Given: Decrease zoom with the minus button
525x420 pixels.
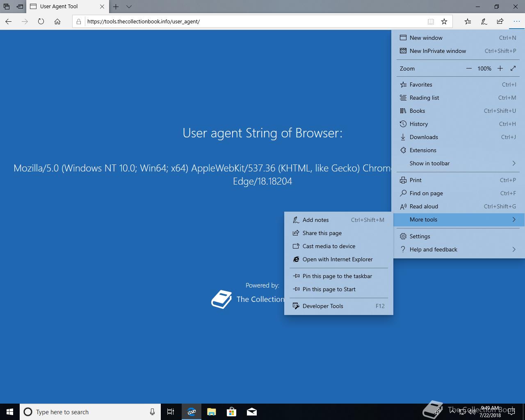Looking at the screenshot, I should pyautogui.click(x=469, y=68).
